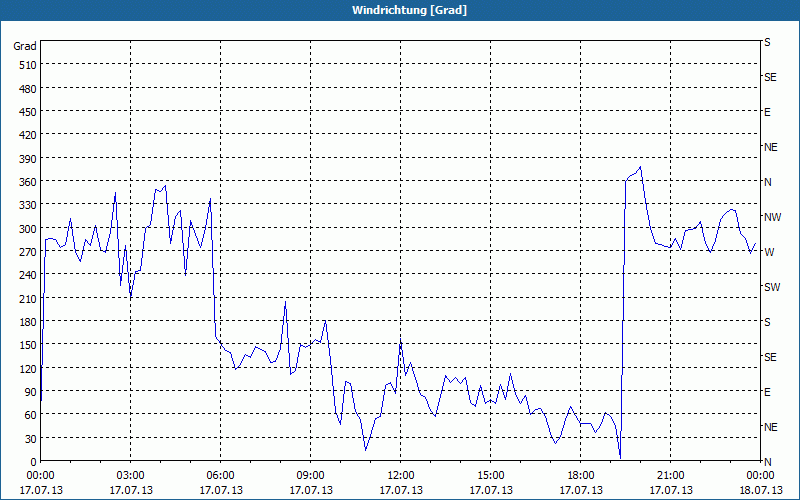Select the 390 y-axis value
This screenshot has height=500, width=800.
coord(28,159)
